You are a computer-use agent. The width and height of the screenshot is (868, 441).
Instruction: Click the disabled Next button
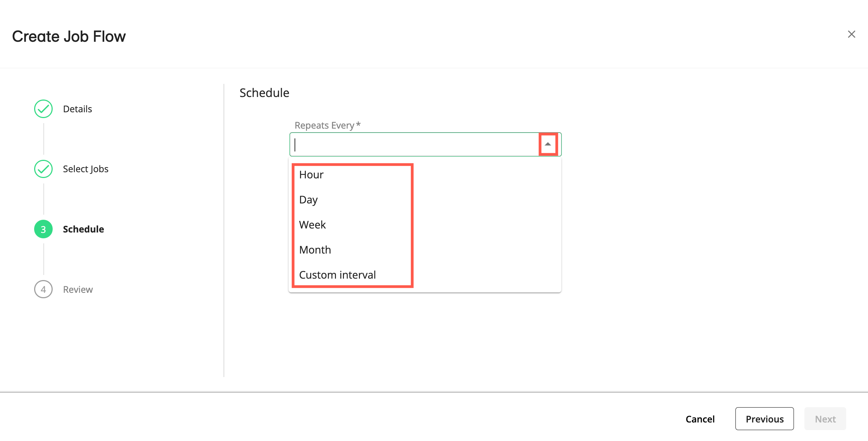pos(825,418)
